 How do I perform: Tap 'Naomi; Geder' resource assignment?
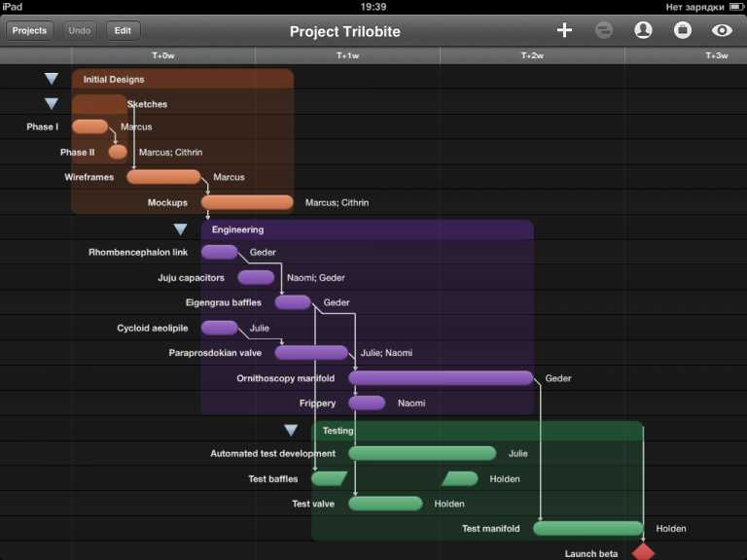(316, 277)
